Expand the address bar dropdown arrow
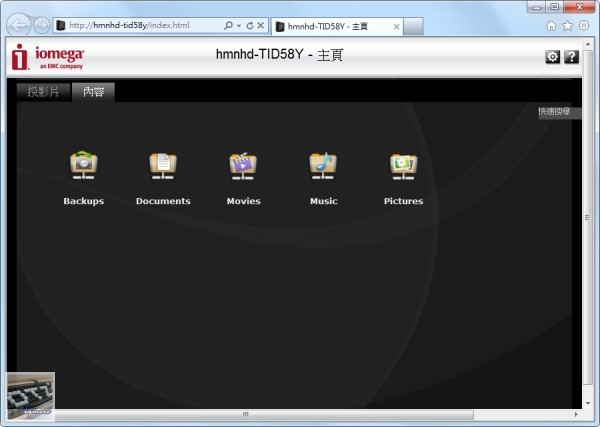This screenshot has height=427, width=600. pyautogui.click(x=239, y=26)
